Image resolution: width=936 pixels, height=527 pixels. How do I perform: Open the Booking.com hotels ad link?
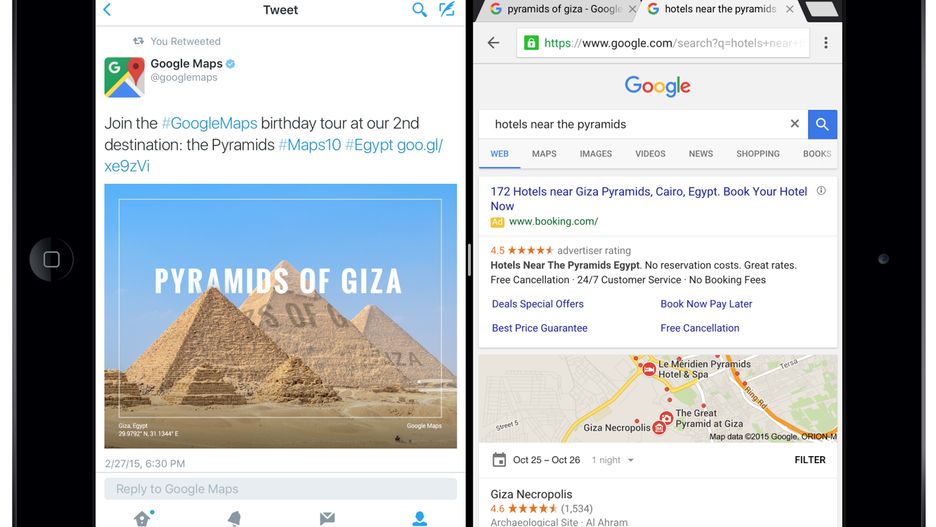pos(648,198)
